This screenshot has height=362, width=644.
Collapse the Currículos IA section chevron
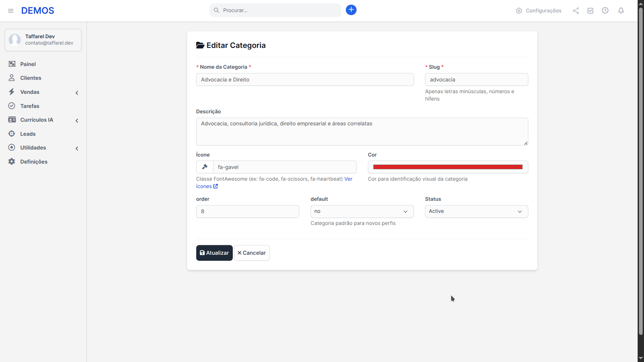(77, 120)
